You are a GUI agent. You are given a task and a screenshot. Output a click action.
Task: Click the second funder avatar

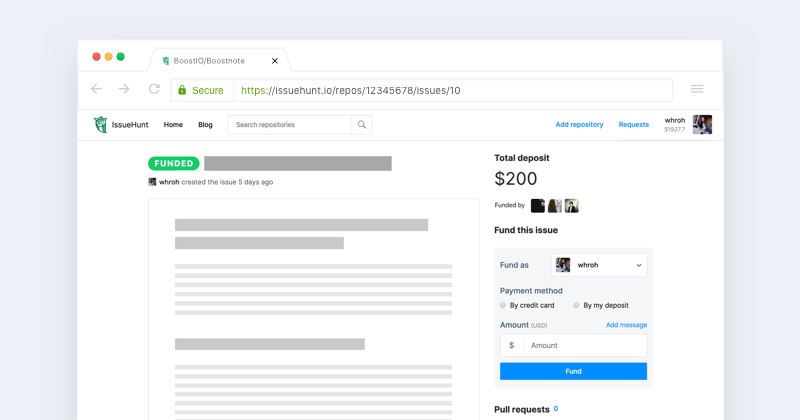(555, 206)
